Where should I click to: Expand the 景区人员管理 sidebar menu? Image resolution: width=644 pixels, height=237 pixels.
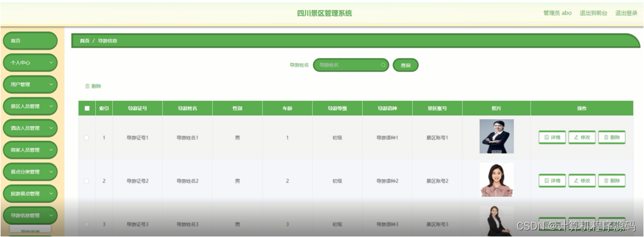point(30,106)
